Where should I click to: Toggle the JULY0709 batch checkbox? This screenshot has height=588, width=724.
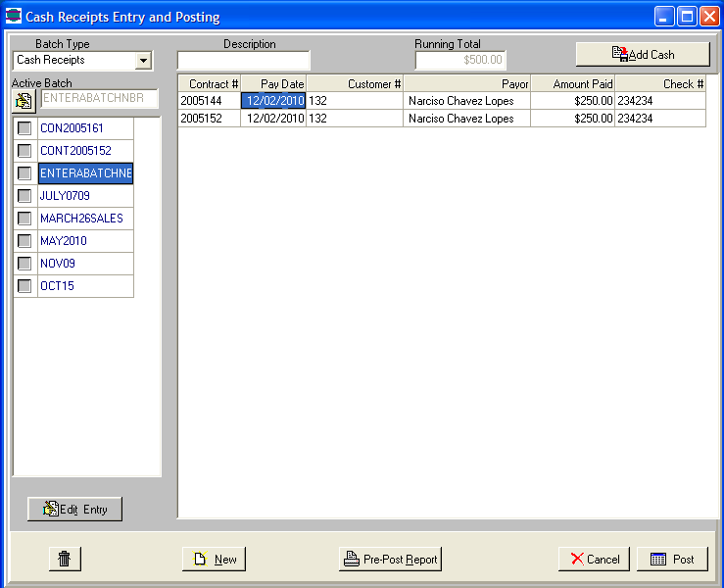24,196
